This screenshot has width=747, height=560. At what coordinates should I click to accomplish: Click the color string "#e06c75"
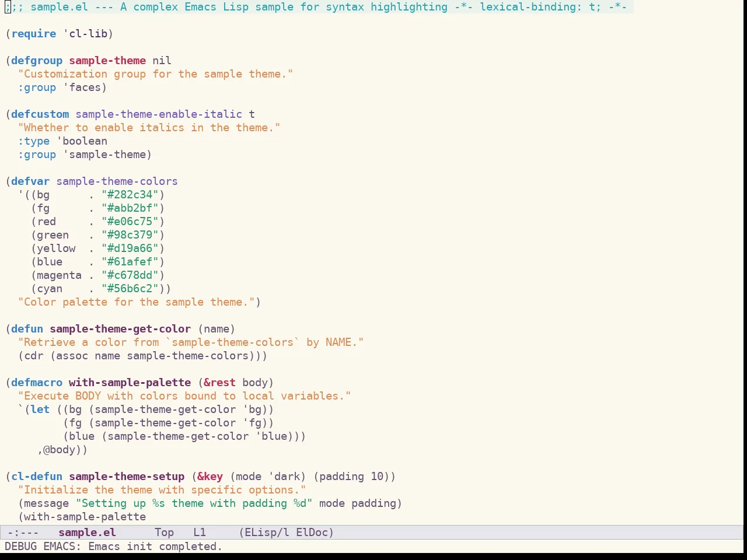130,222
